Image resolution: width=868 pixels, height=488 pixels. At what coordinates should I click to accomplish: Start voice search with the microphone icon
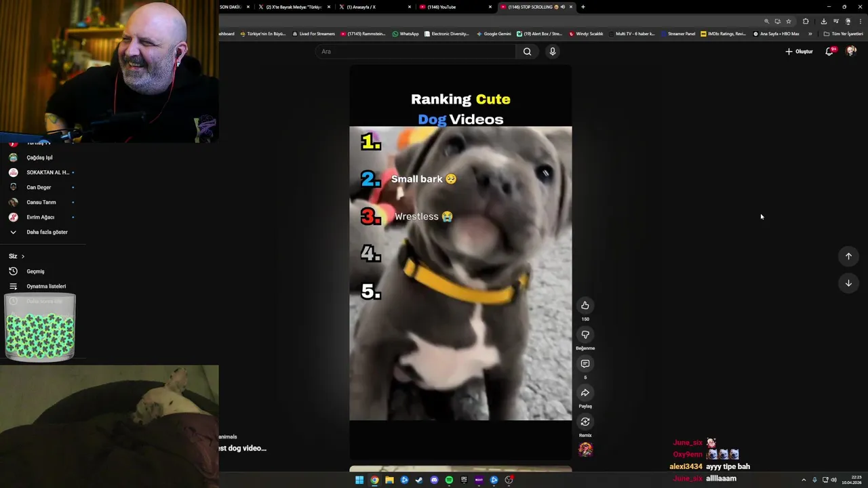tap(553, 52)
